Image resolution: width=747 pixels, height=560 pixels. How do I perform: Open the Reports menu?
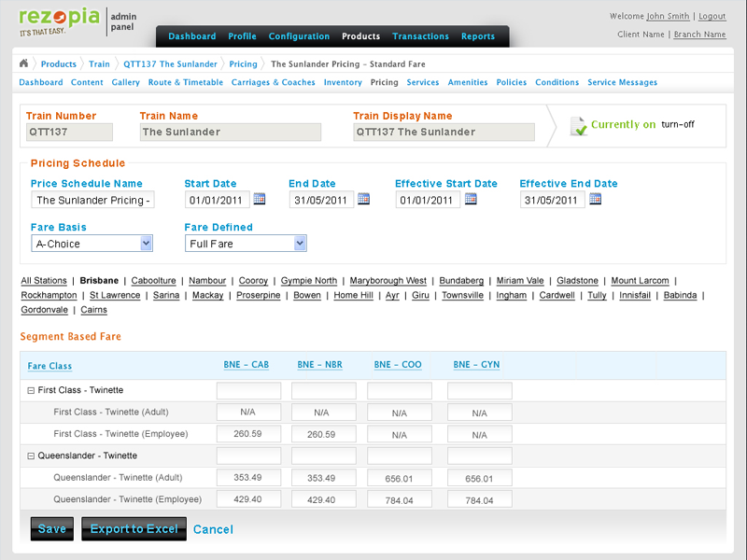click(x=478, y=36)
